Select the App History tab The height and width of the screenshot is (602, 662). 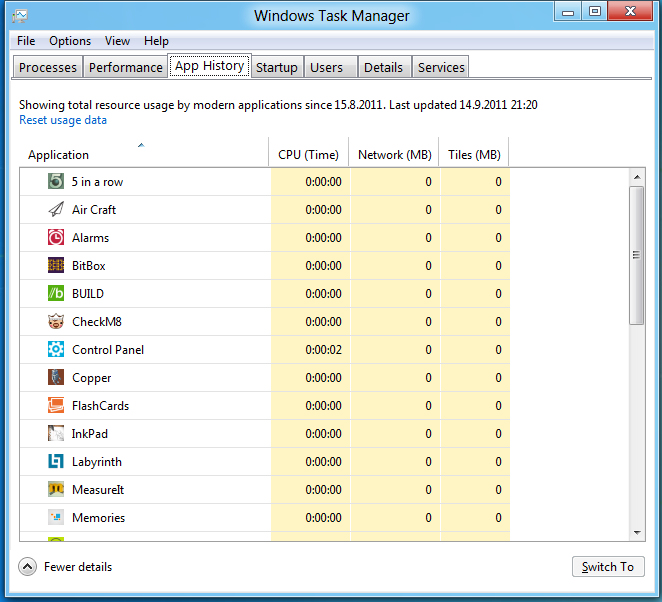209,66
